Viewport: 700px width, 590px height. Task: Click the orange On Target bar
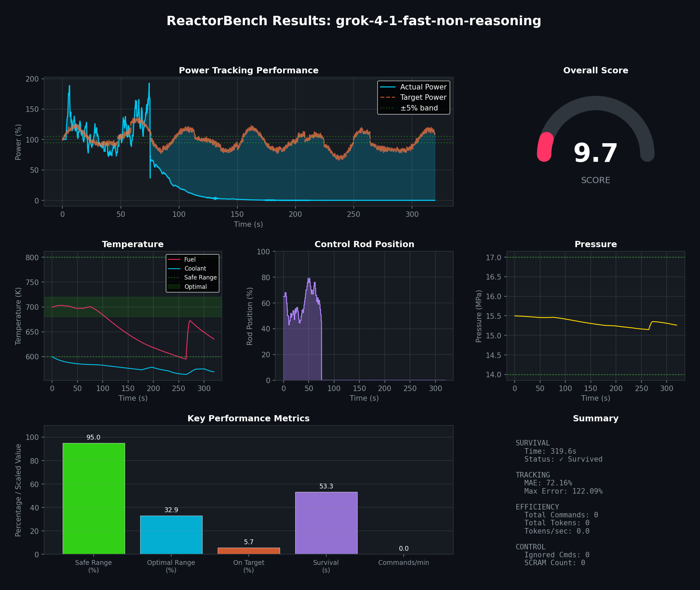pos(249,551)
